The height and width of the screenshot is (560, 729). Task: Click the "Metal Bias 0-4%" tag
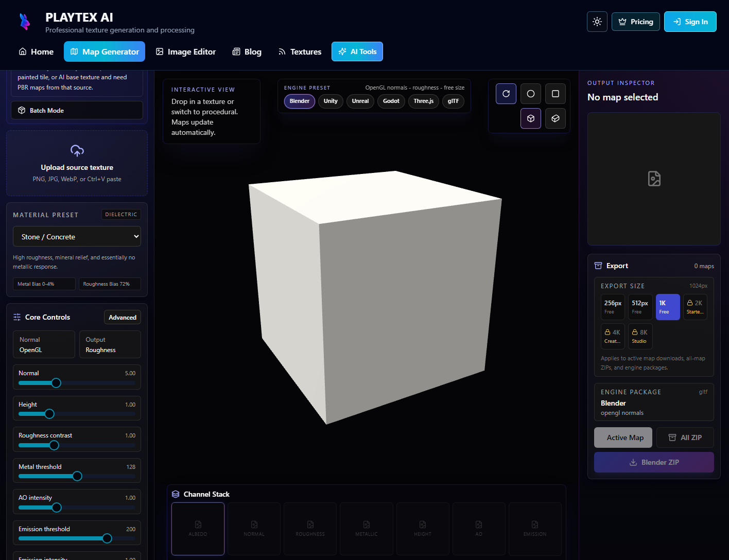click(x=44, y=284)
